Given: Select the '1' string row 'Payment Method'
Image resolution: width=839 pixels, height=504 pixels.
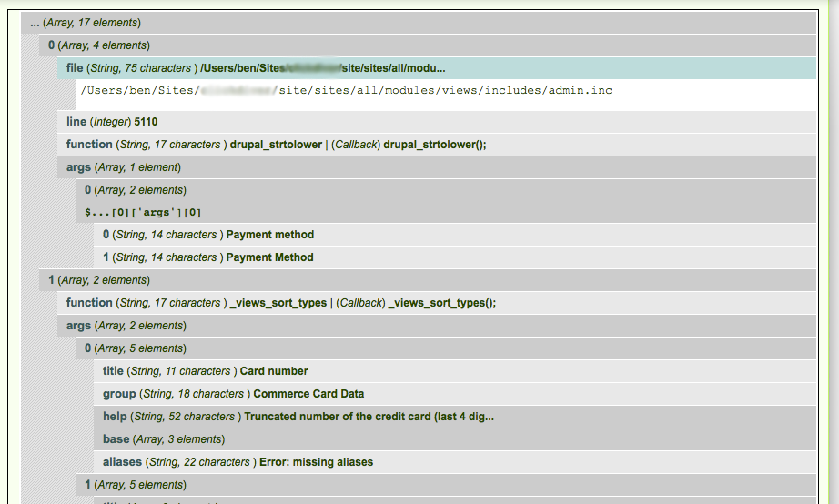Looking at the screenshot, I should click(x=455, y=257).
